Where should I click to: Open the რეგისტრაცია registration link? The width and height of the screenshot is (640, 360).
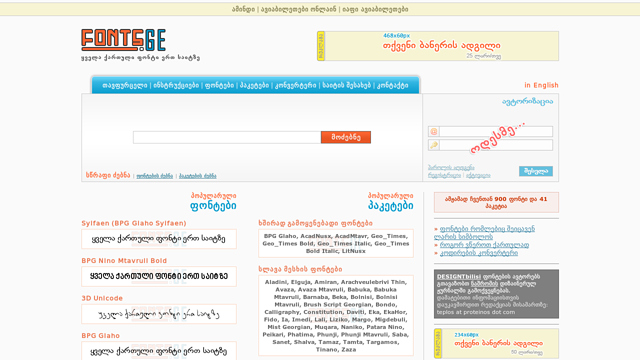444,175
